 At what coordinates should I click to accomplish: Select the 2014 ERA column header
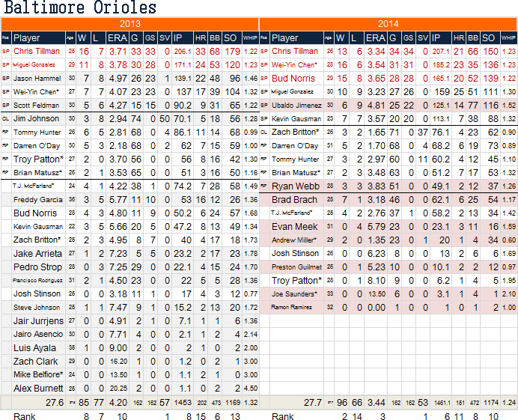(375, 37)
